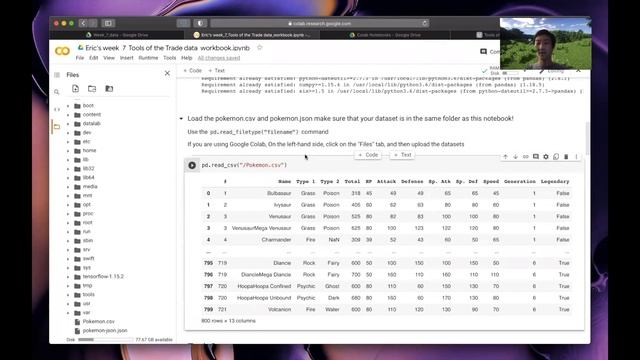Upload a file to session storage
The width and height of the screenshot is (640, 360).
click(x=76, y=89)
